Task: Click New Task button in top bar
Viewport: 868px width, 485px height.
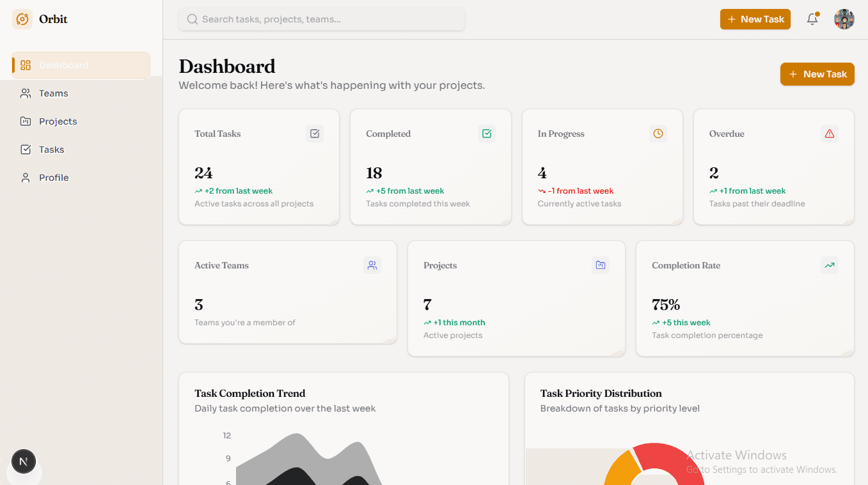Action: (755, 19)
